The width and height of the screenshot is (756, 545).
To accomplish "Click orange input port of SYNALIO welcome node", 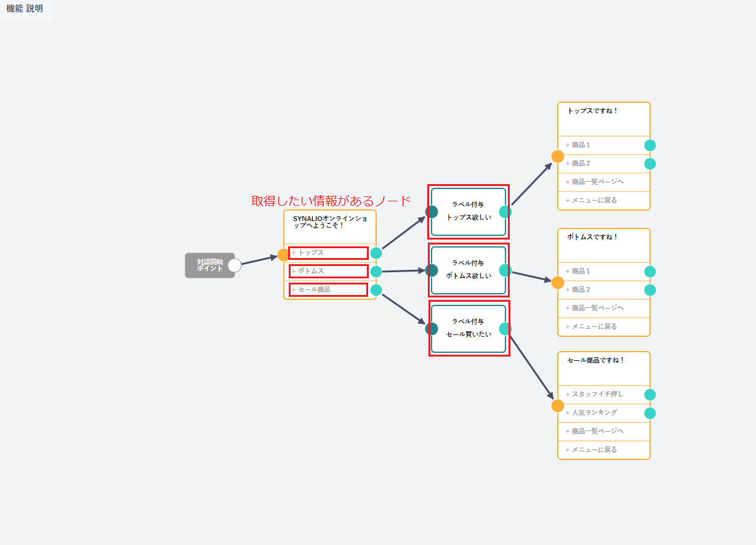I will point(283,255).
